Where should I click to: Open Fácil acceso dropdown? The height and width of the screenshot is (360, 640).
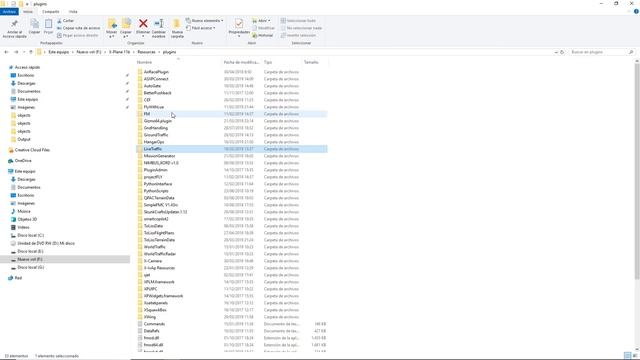[x=200, y=28]
